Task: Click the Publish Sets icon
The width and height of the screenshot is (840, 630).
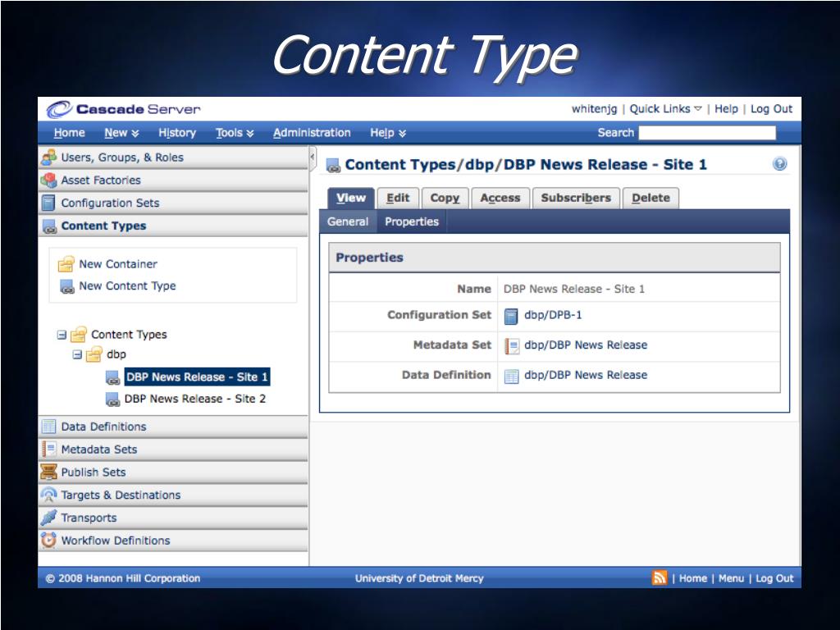Action: 48,472
